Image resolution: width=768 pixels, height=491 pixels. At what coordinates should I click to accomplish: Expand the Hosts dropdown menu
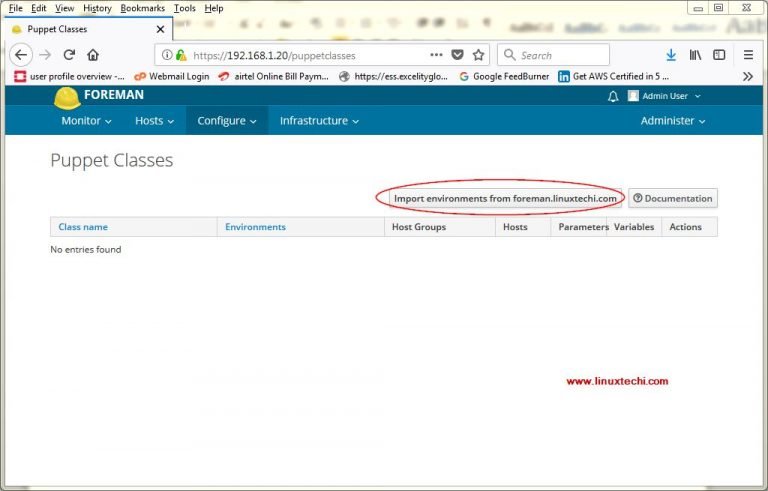pos(154,121)
